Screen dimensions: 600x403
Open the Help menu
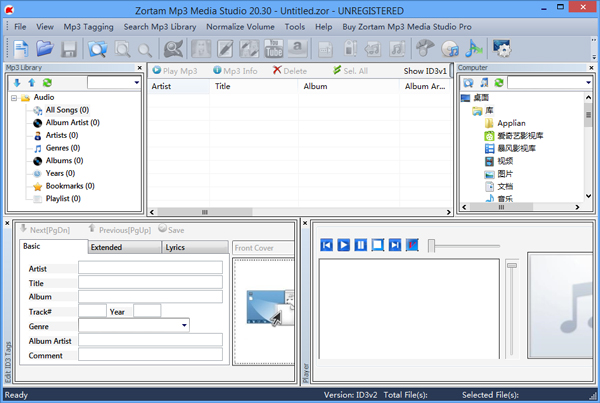tap(323, 27)
